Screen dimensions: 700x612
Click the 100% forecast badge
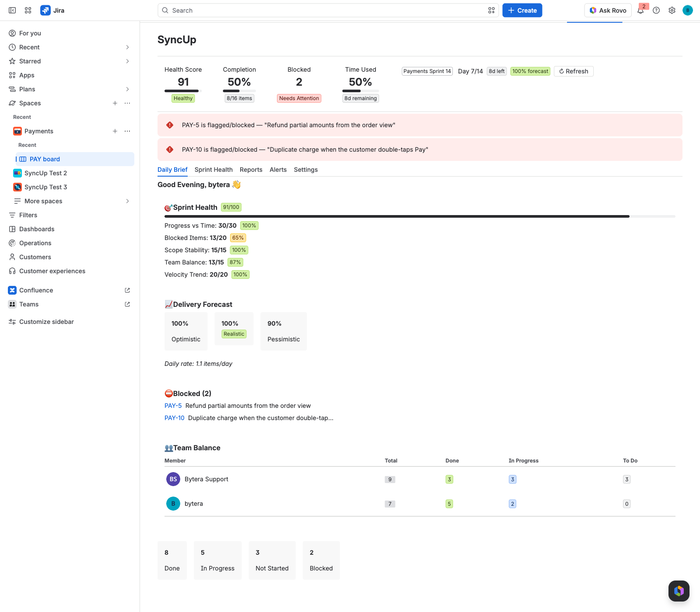pyautogui.click(x=530, y=71)
